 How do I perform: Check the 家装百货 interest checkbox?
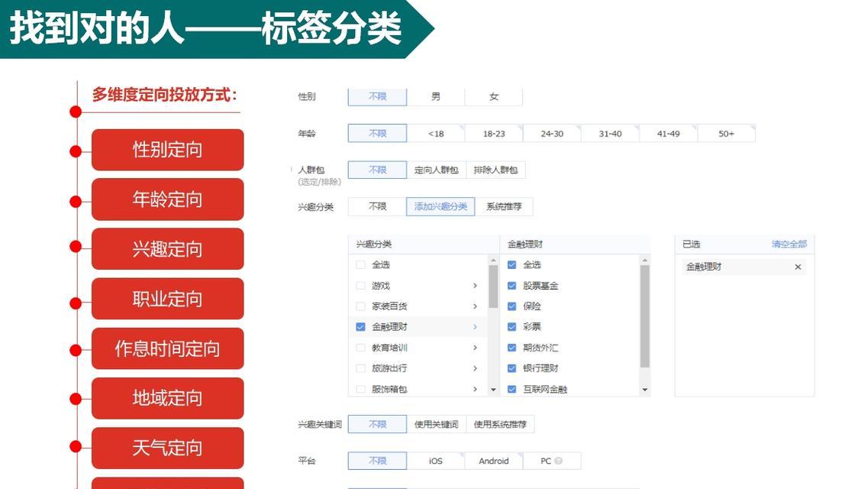360,306
